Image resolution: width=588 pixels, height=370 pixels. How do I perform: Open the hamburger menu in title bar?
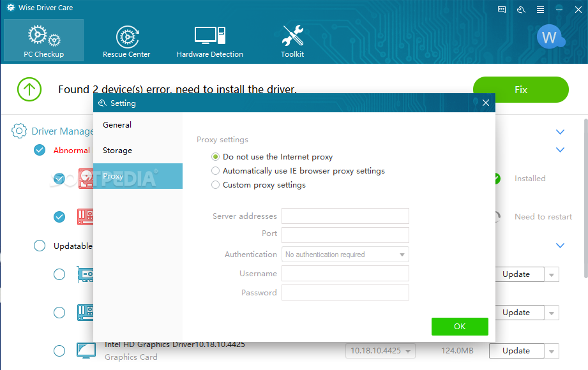pyautogui.click(x=540, y=10)
